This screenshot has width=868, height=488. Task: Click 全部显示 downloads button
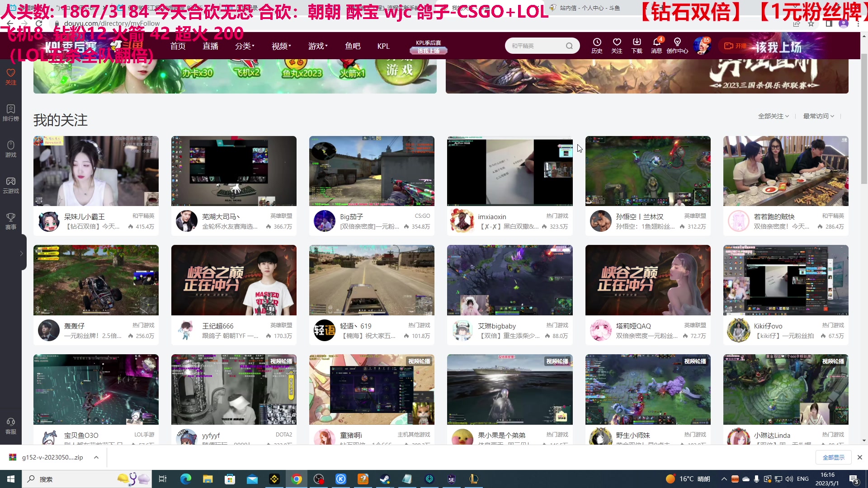(833, 457)
